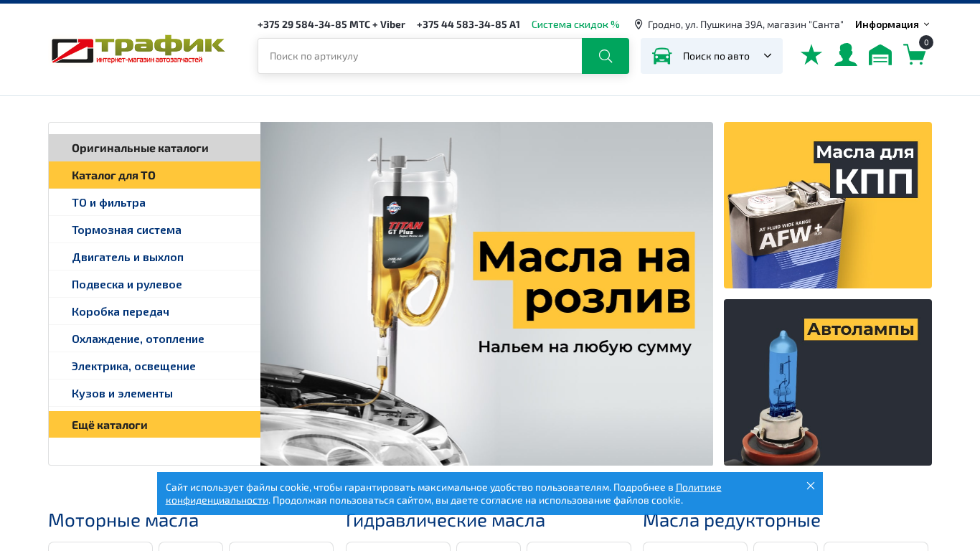Expand Ещё каталоги menu item
The height and width of the screenshot is (551, 980).
pyautogui.click(x=154, y=425)
